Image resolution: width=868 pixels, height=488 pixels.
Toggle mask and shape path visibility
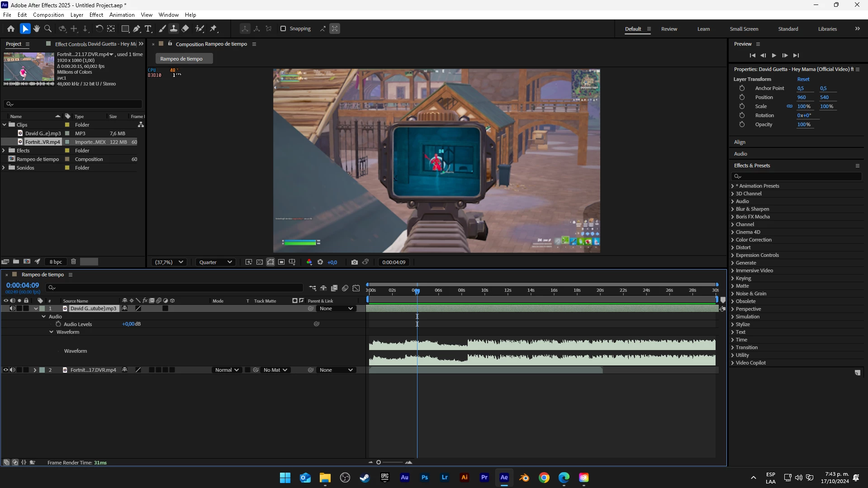point(270,262)
